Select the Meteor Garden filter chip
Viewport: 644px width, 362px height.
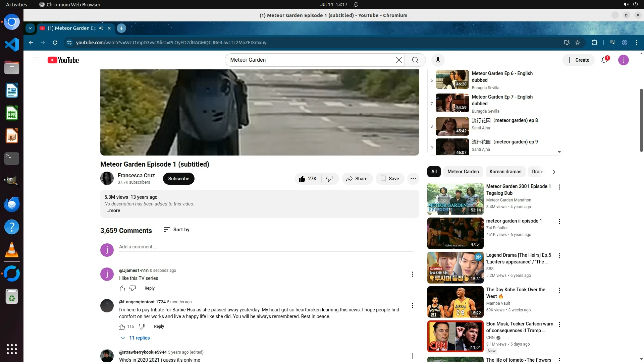[x=463, y=172]
